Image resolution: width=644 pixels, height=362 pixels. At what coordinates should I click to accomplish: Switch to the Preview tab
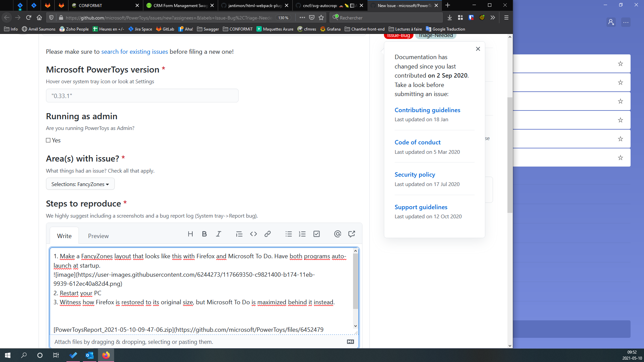tap(98, 236)
